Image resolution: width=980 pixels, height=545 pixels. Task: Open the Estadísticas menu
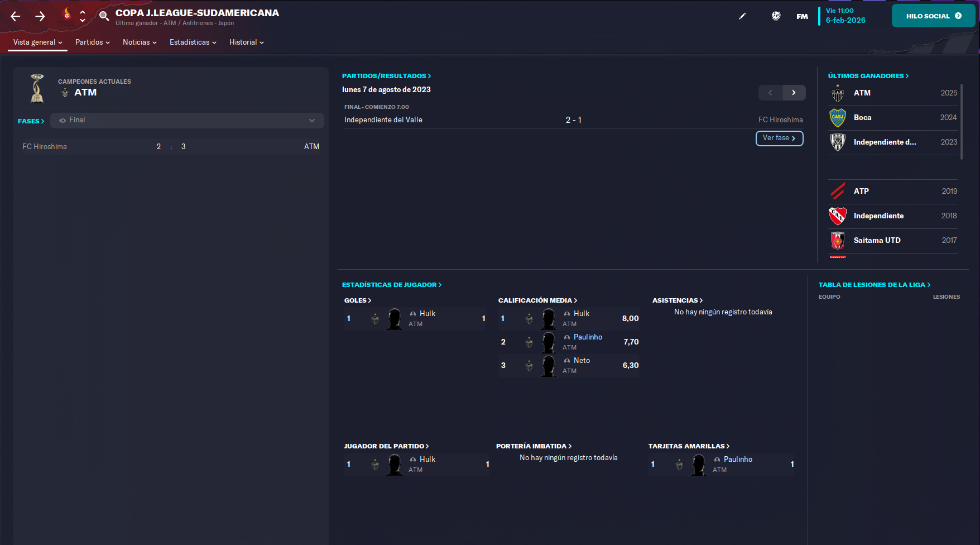pyautogui.click(x=193, y=42)
